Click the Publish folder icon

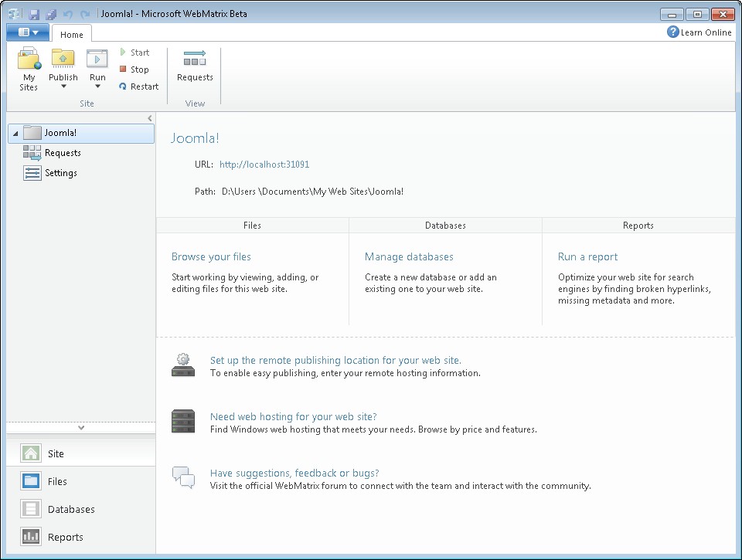63,58
